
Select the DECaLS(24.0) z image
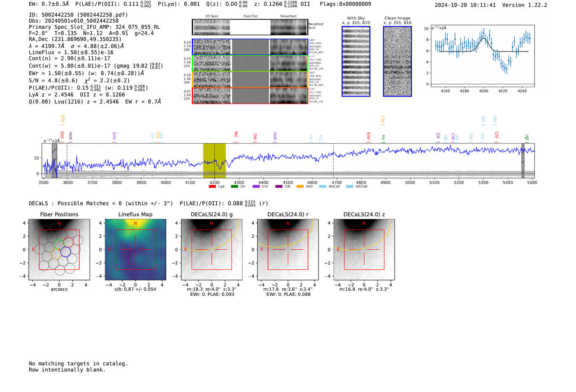pos(364,250)
